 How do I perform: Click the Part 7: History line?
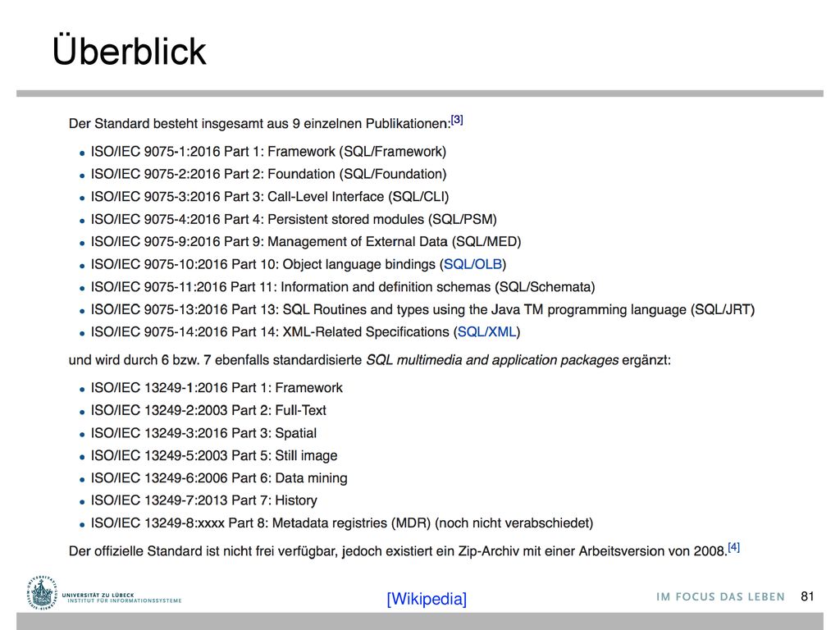pos(203,500)
